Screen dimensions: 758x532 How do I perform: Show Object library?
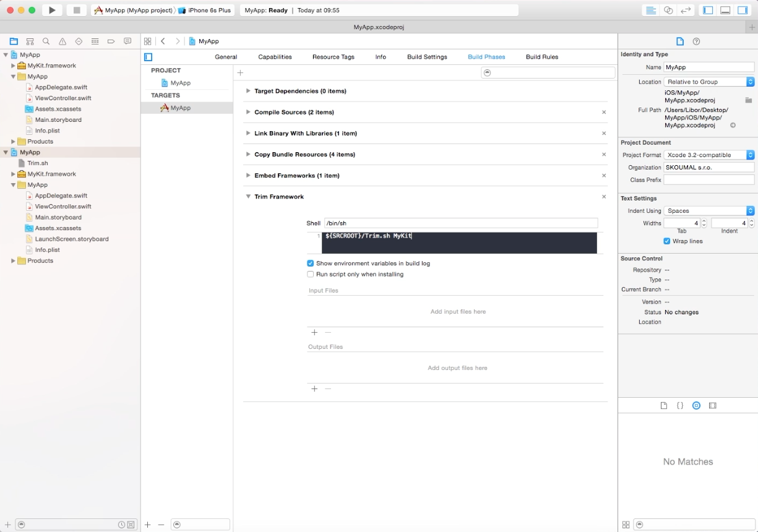[x=696, y=406]
